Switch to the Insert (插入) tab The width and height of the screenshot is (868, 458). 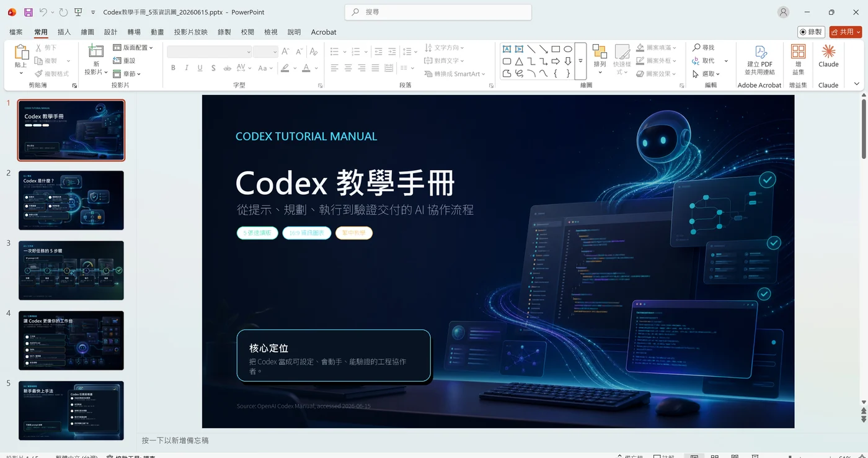click(64, 32)
